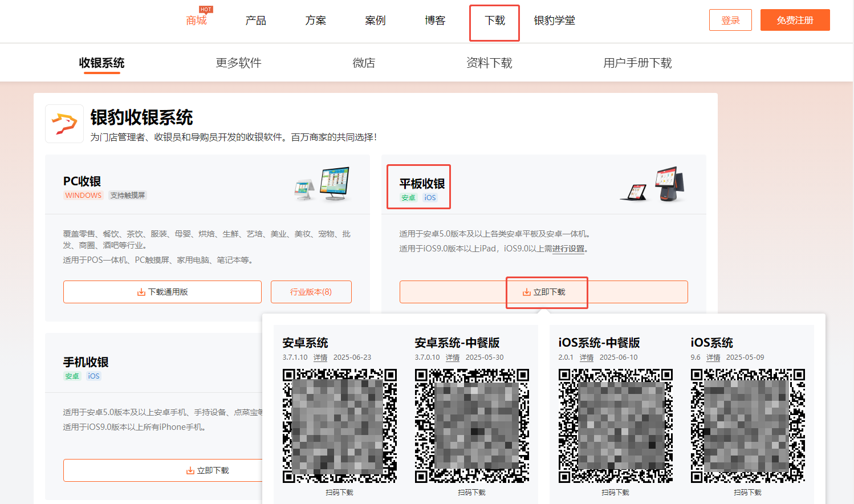Click the 免费注册 register button
Screen dimensions: 854x504
[x=795, y=20]
